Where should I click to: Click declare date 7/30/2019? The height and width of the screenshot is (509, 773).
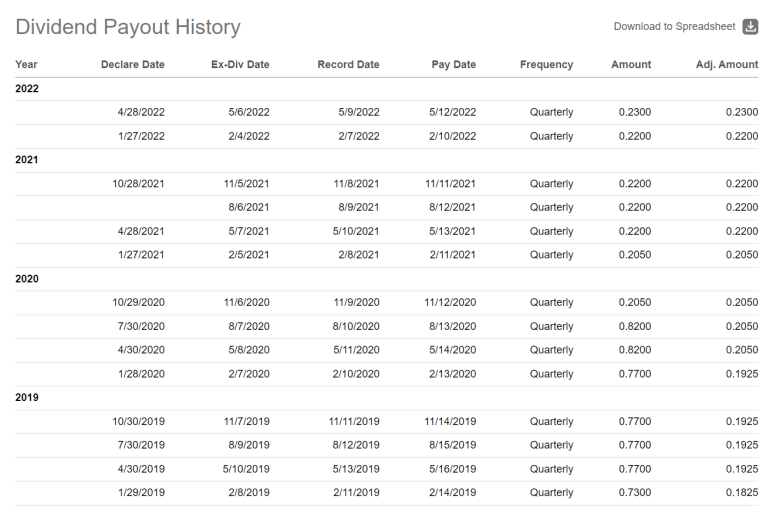[x=141, y=445]
